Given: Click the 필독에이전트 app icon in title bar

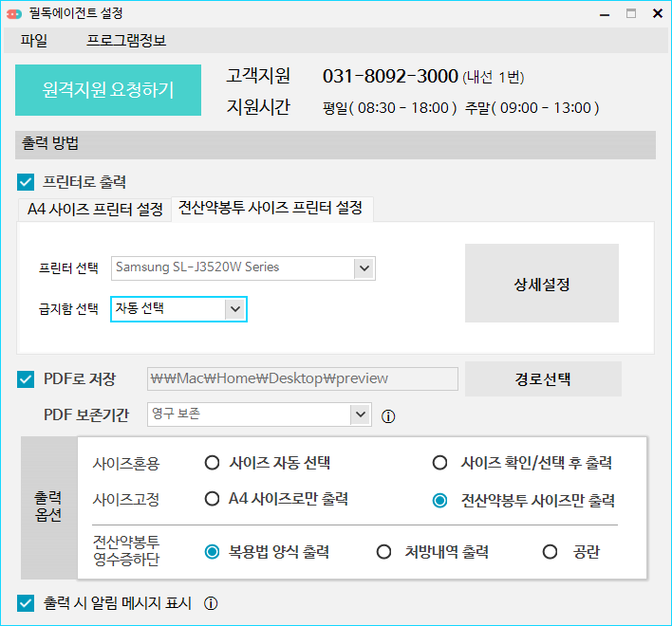Looking at the screenshot, I should (x=13, y=13).
